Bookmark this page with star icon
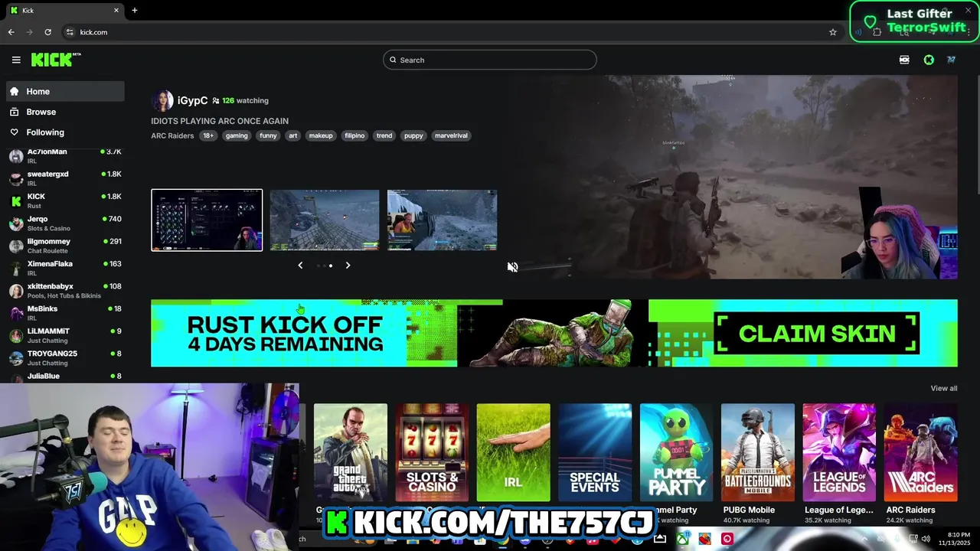 [x=833, y=32]
